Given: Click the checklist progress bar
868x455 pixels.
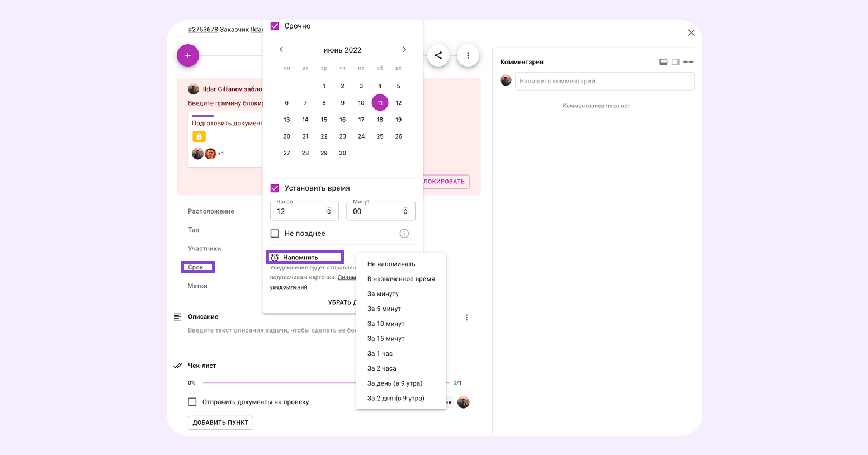Looking at the screenshot, I should (280, 383).
